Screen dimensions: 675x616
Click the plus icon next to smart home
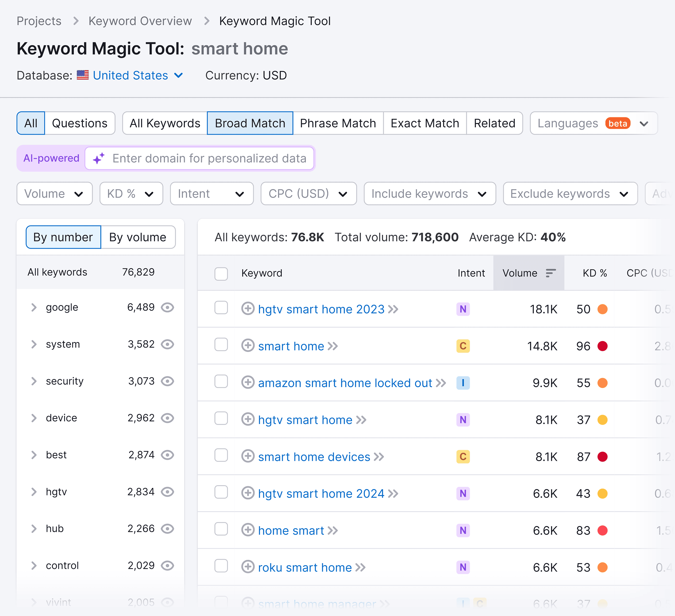point(248,346)
